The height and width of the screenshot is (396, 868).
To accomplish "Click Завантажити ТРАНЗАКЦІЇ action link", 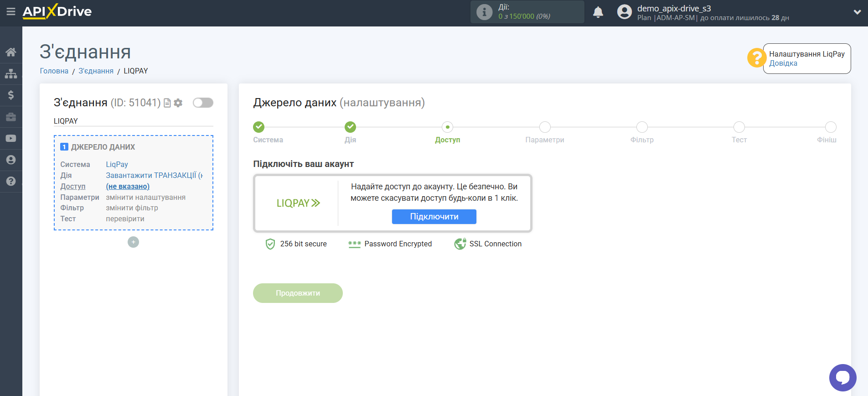I will pyautogui.click(x=154, y=175).
